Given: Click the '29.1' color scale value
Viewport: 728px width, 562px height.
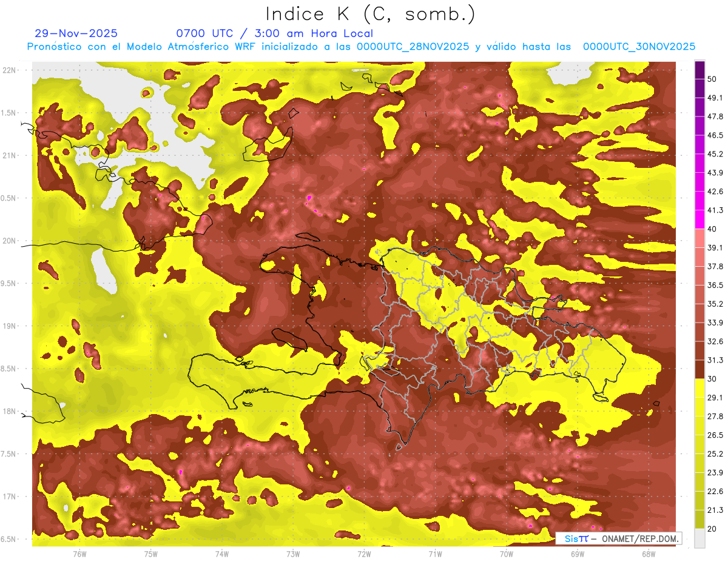Looking at the screenshot, I should coord(715,398).
